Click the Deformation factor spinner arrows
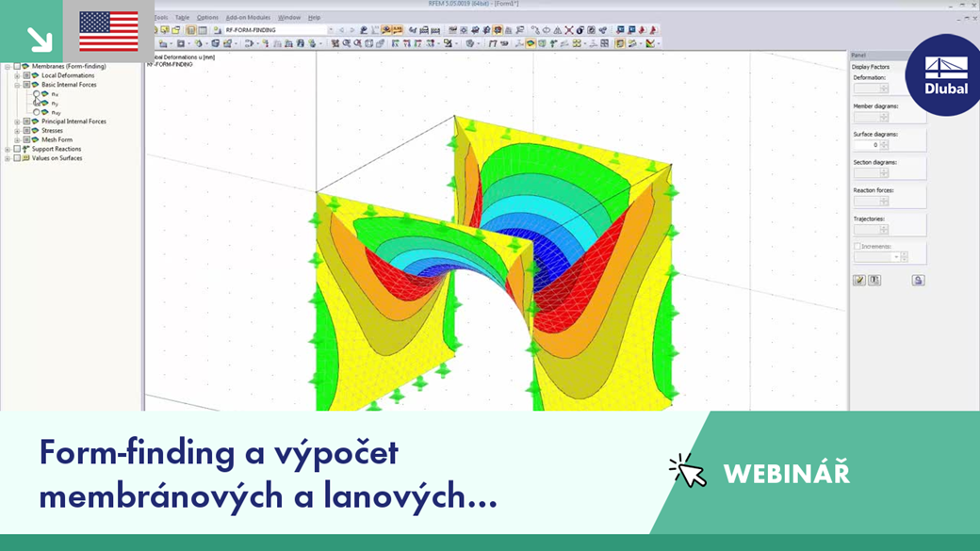This screenshot has width=980, height=551. [884, 89]
